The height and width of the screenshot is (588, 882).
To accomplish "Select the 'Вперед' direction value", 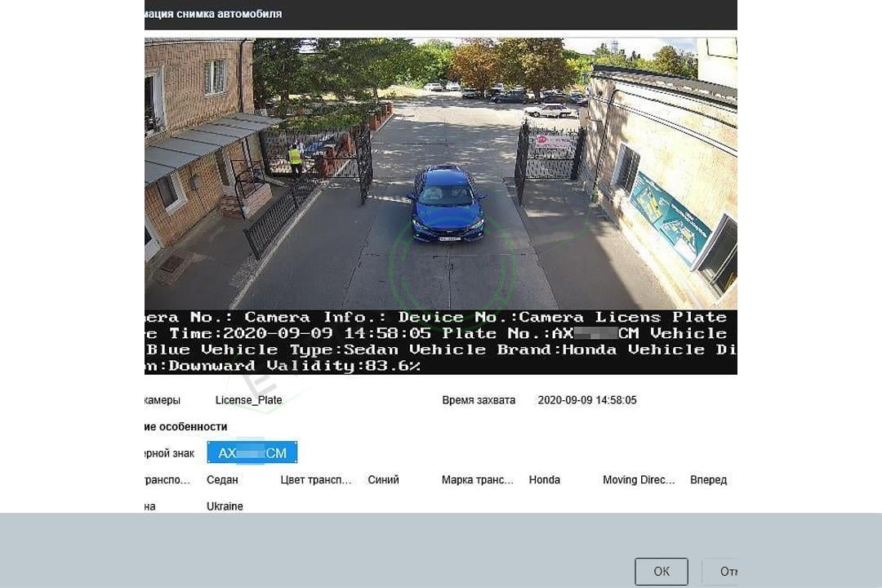I will click(x=708, y=480).
